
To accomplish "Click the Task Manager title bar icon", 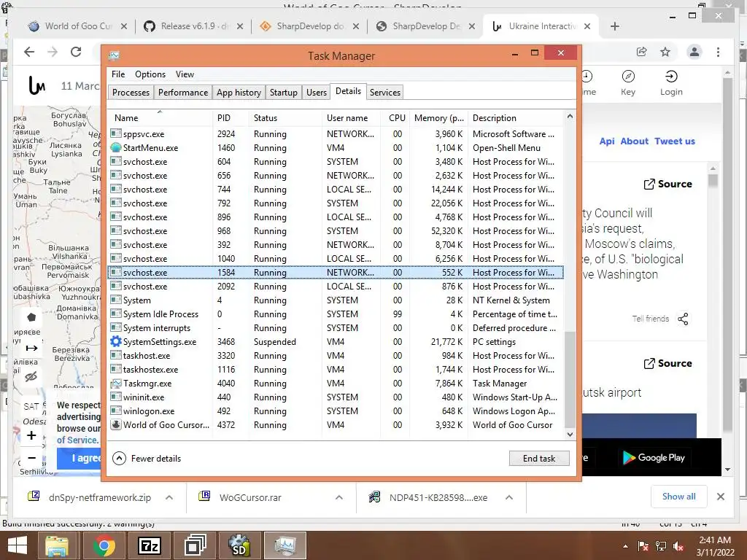I will coord(114,55).
